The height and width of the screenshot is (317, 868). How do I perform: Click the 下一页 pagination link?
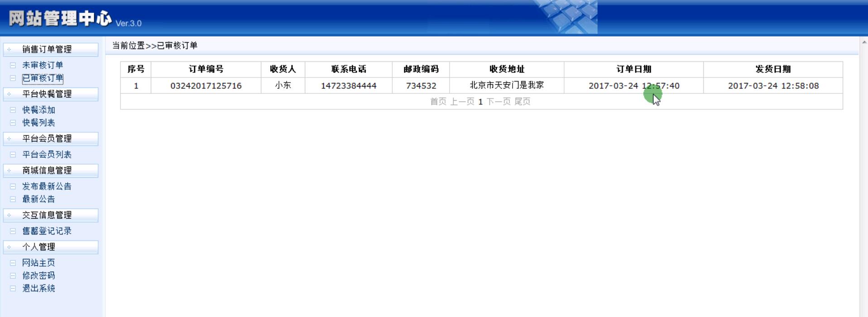499,102
